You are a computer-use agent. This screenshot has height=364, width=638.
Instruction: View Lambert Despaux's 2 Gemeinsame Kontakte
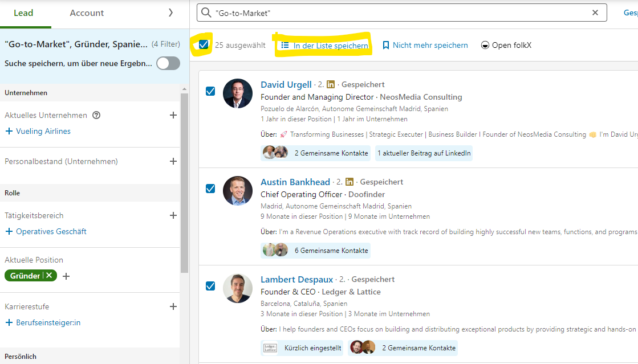[403, 347]
